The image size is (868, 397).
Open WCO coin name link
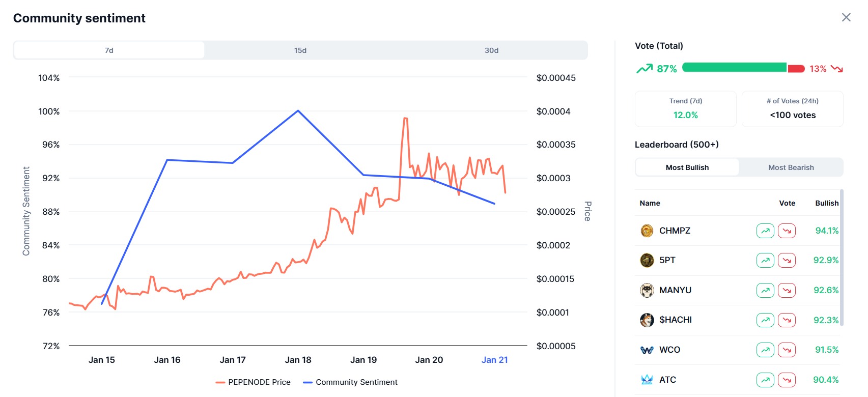tap(670, 350)
